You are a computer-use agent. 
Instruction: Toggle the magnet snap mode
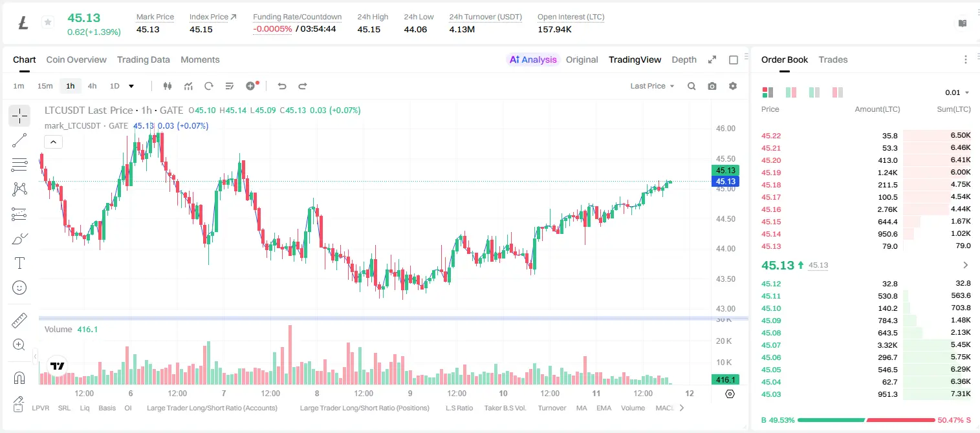19,378
